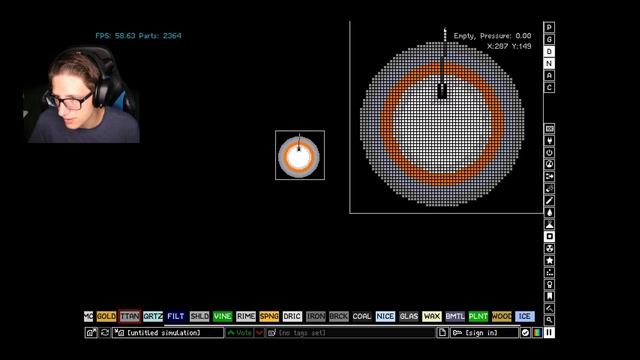Select the ICE element

[x=525, y=316]
